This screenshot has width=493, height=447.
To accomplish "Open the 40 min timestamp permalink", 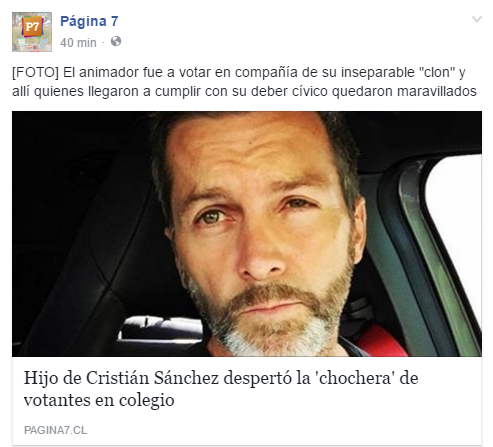I will (78, 43).
